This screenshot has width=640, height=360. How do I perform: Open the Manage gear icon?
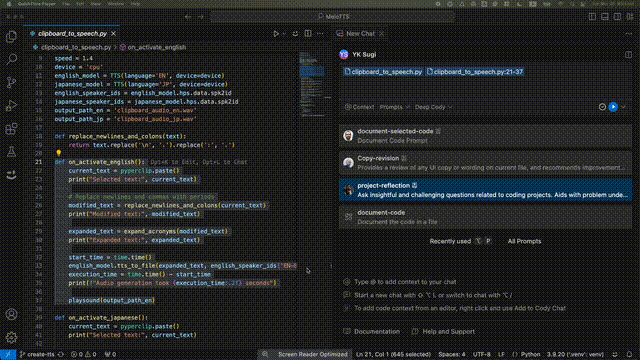(11, 337)
